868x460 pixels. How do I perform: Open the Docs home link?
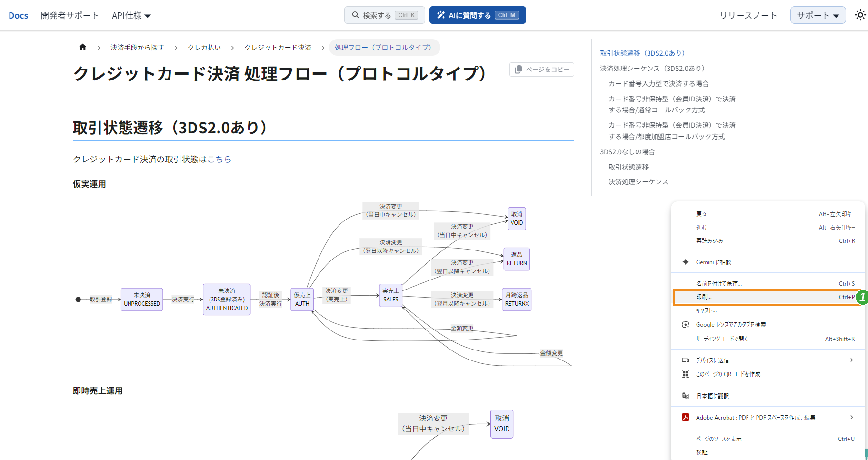click(x=19, y=16)
